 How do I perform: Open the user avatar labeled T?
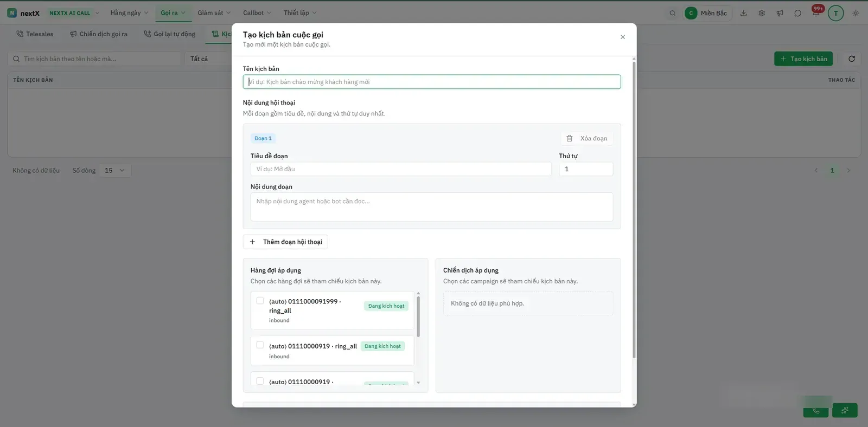pos(835,13)
